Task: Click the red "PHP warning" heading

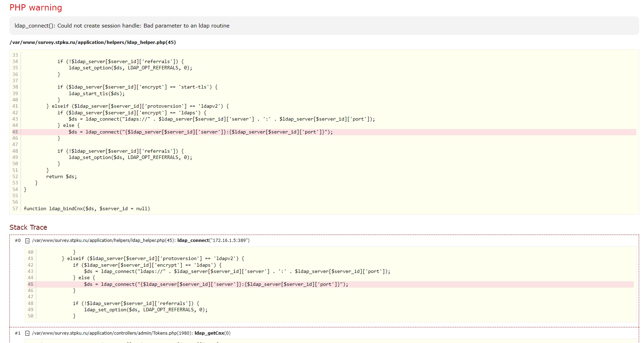Action: (36, 8)
